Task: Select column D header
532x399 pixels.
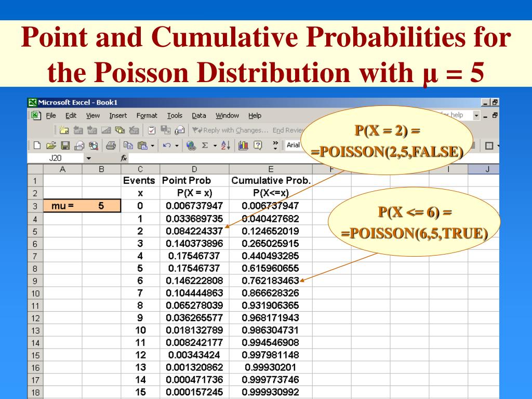Action: pos(194,169)
